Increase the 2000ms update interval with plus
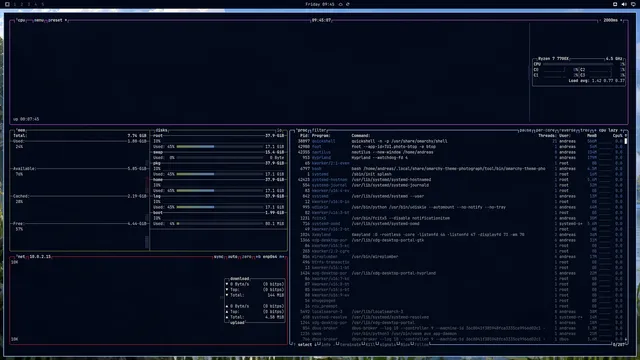The image size is (640, 360). point(622,20)
